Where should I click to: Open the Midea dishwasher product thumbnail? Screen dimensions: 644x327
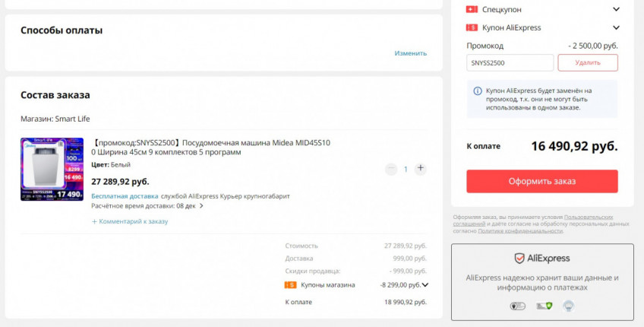tap(52, 169)
